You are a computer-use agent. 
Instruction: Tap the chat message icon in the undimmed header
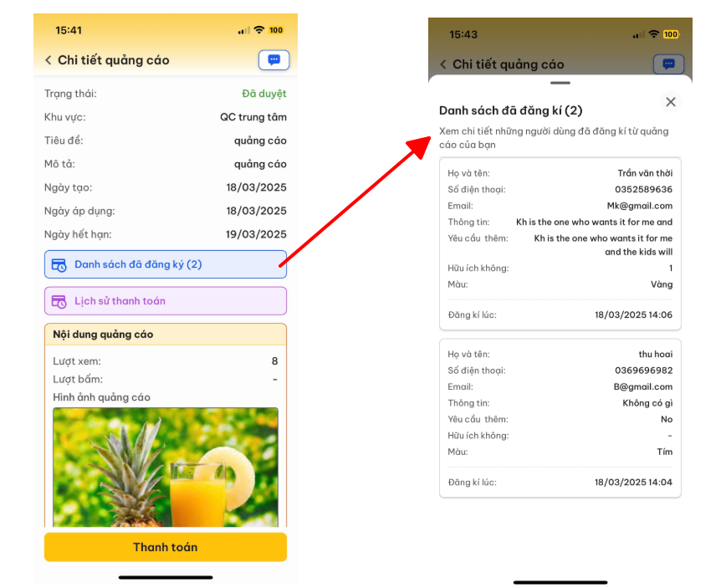[x=274, y=60]
